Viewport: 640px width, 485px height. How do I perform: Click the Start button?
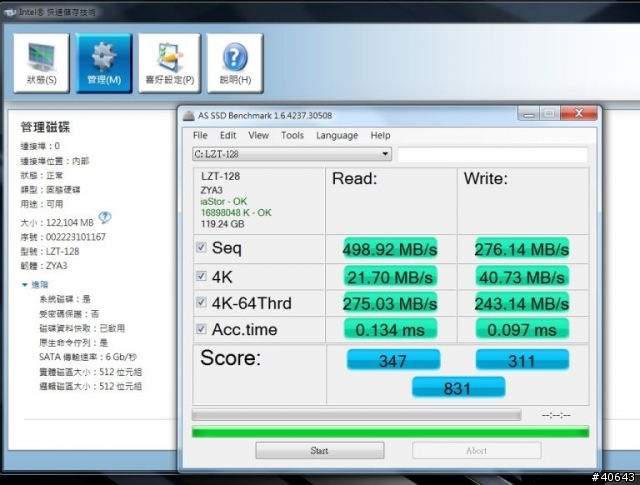coord(320,450)
